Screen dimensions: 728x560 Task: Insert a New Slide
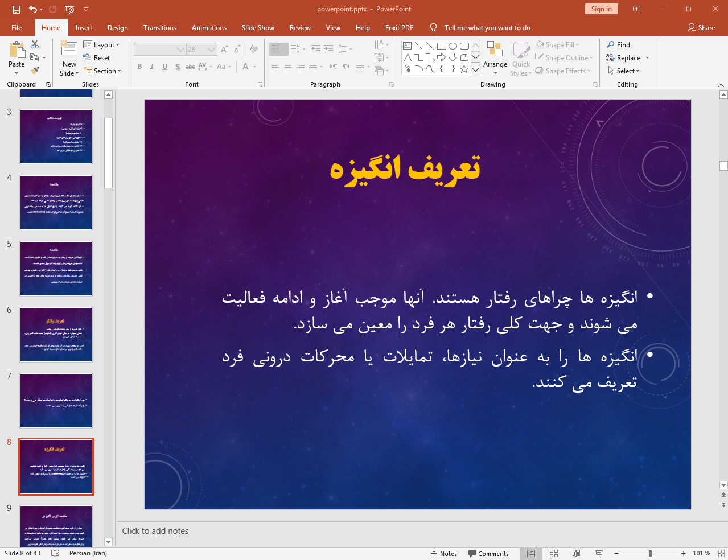pyautogui.click(x=69, y=59)
